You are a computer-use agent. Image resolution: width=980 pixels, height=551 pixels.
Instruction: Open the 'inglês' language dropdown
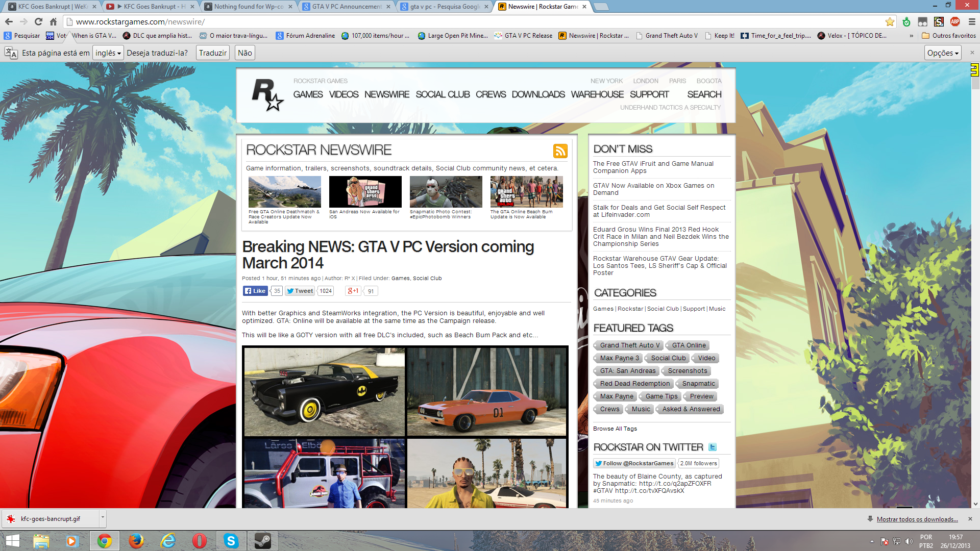(108, 53)
